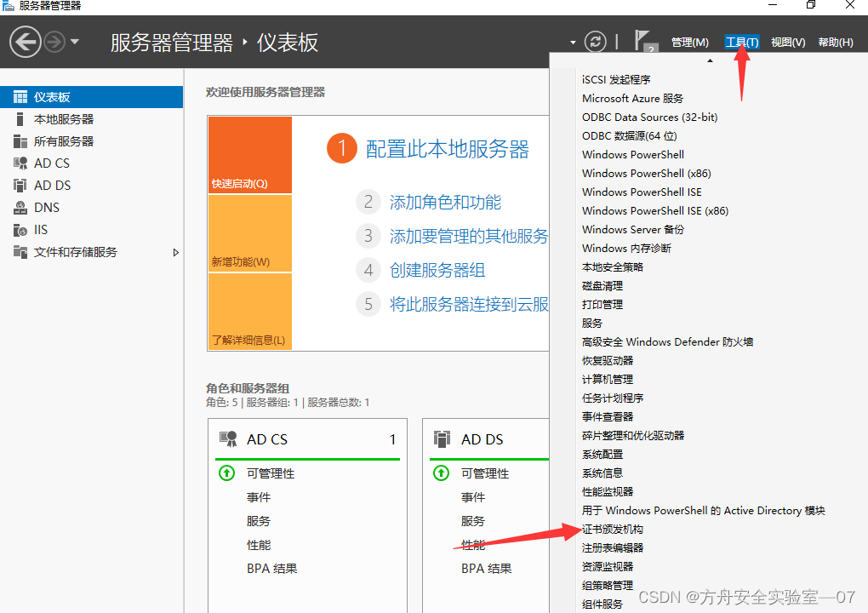
Task: Open DNS role icon in sidebar
Action: pos(20,208)
